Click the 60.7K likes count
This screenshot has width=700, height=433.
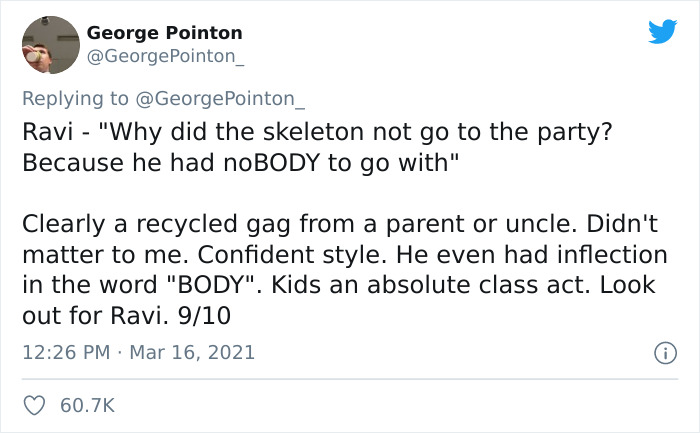[88, 405]
